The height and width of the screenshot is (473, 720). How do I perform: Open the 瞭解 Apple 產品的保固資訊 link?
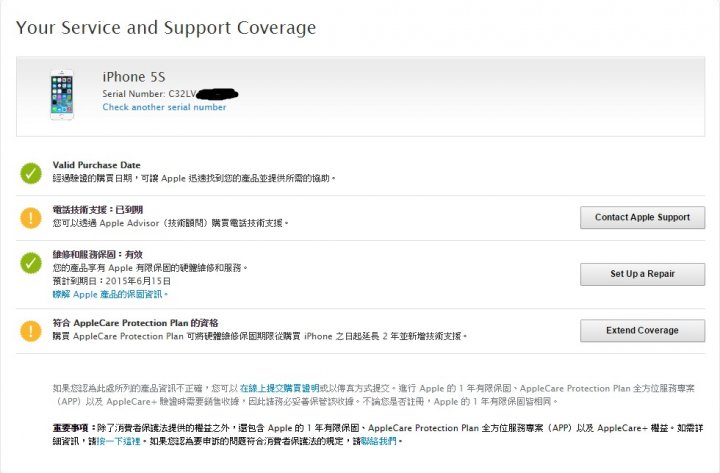110,294
